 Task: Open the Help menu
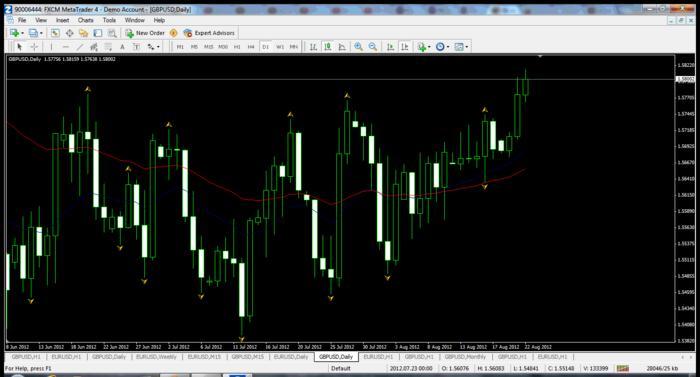click(x=159, y=20)
